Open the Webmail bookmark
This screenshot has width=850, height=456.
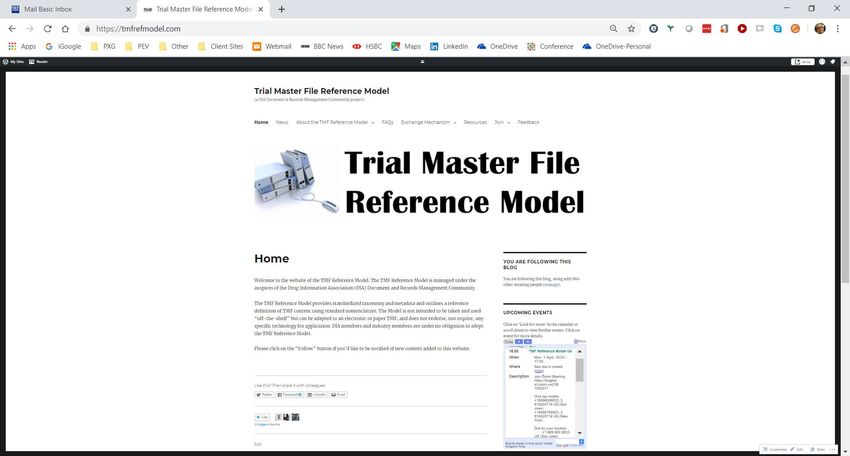(272, 47)
